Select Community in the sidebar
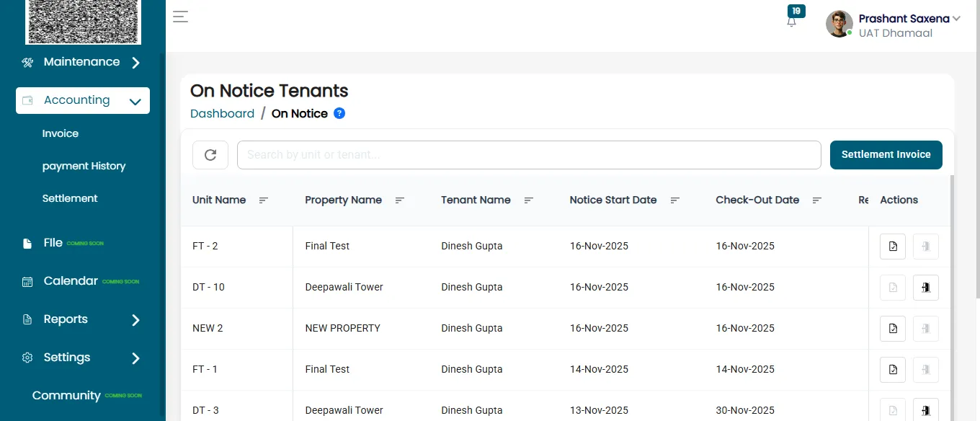The width and height of the screenshot is (980, 421). [66, 395]
